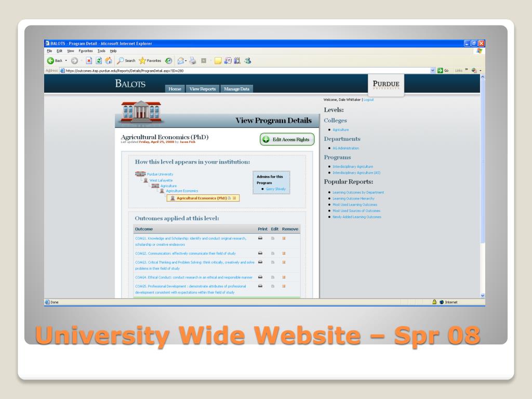Click the COAG2 Communication outcome link
The height and width of the screenshot is (399, 532).
pyautogui.click(x=185, y=254)
